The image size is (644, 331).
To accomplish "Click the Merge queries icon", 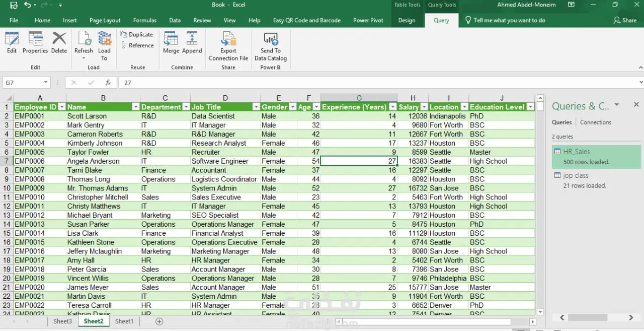I will (171, 42).
